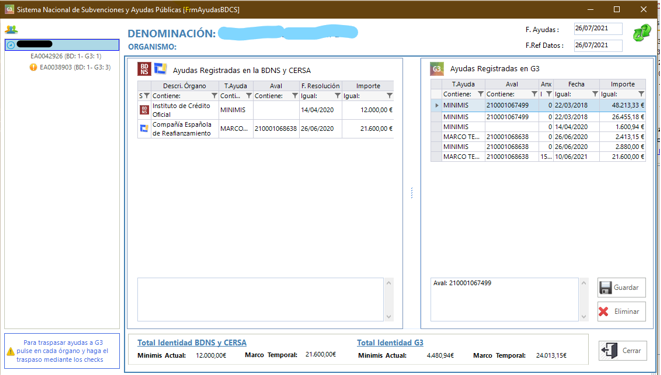
Task: Open filter for Descri. Órgano column
Action: (214, 96)
